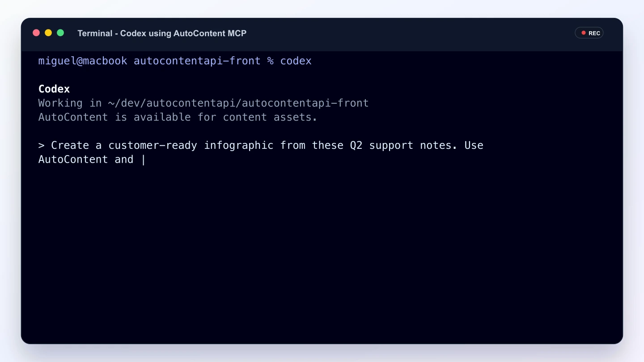Click 'autocontentapi-front' in the shell prompt
The height and width of the screenshot is (362, 644).
[197, 61]
